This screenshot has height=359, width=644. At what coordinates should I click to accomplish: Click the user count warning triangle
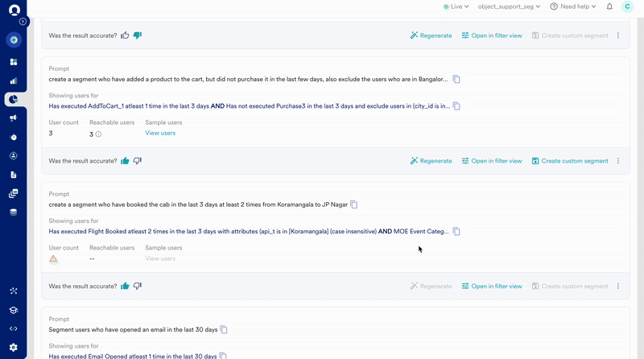point(53,258)
